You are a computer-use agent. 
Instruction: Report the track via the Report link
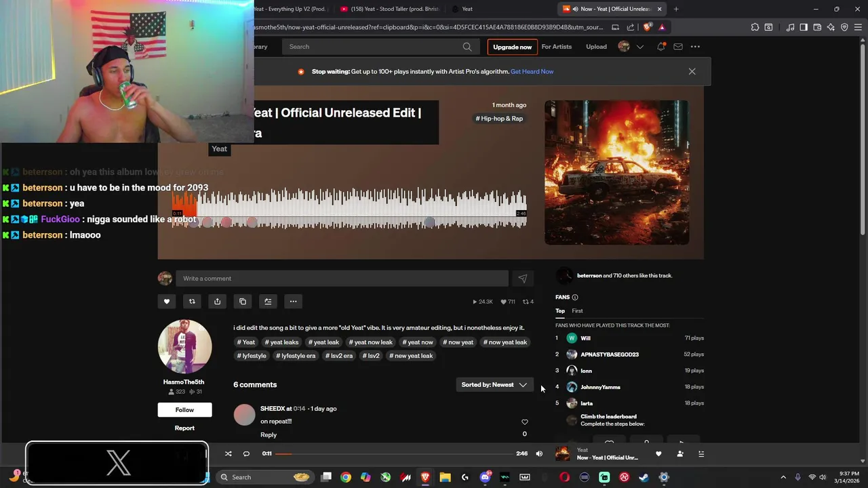184,428
